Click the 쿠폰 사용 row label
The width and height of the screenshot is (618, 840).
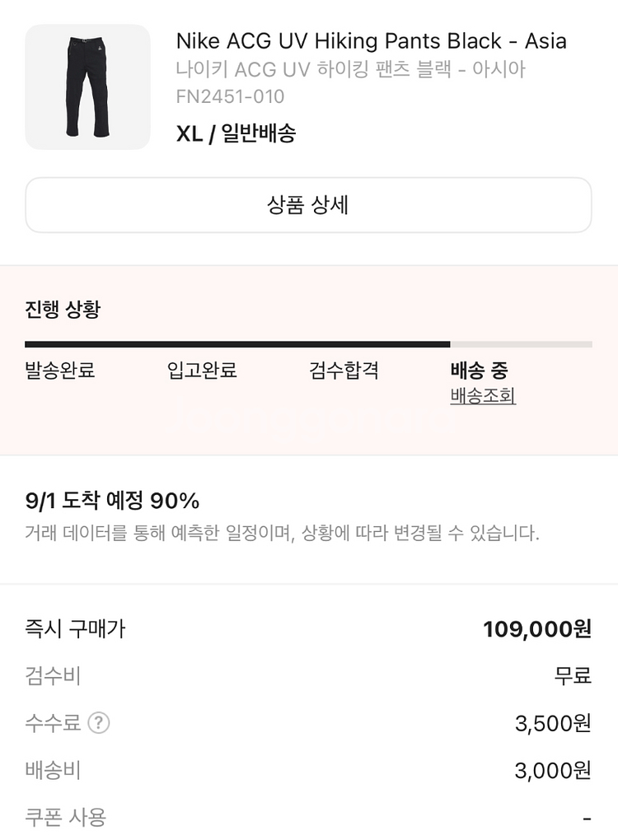tap(66, 818)
